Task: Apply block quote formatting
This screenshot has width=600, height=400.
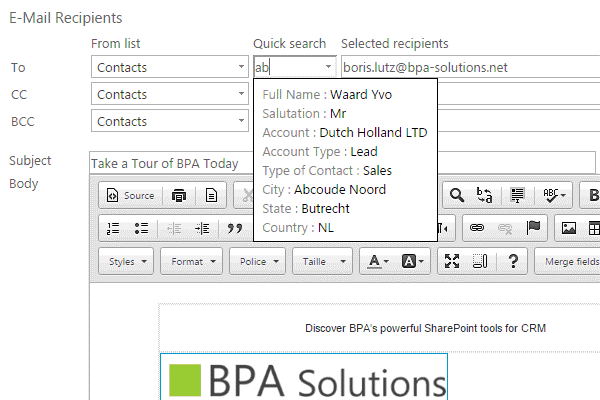Action: point(235,229)
